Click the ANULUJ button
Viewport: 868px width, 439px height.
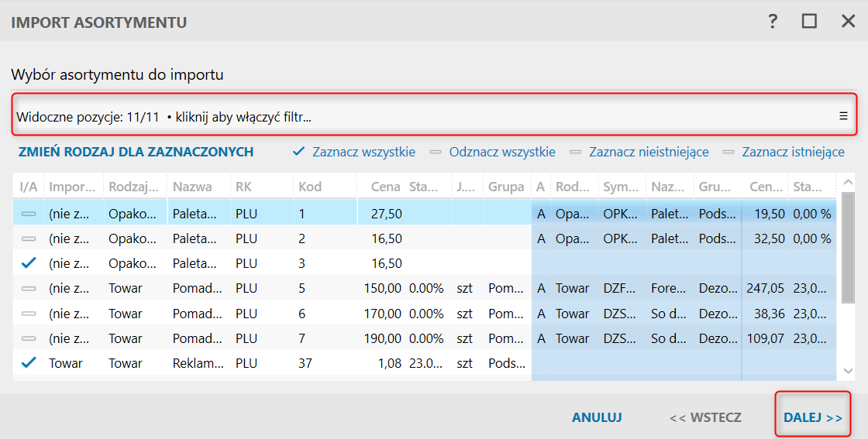point(597,417)
